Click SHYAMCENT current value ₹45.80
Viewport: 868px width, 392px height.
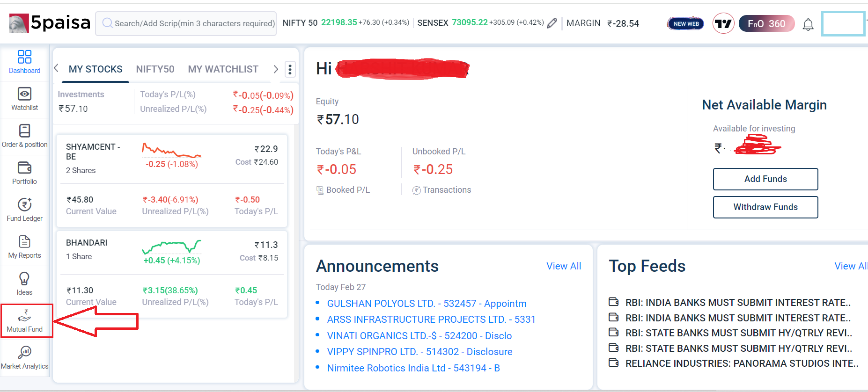(80, 200)
